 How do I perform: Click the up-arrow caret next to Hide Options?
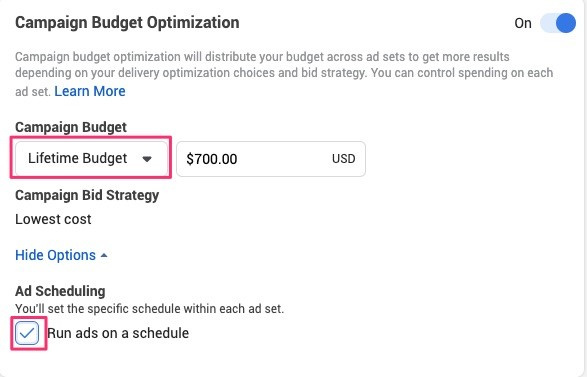tap(104, 255)
